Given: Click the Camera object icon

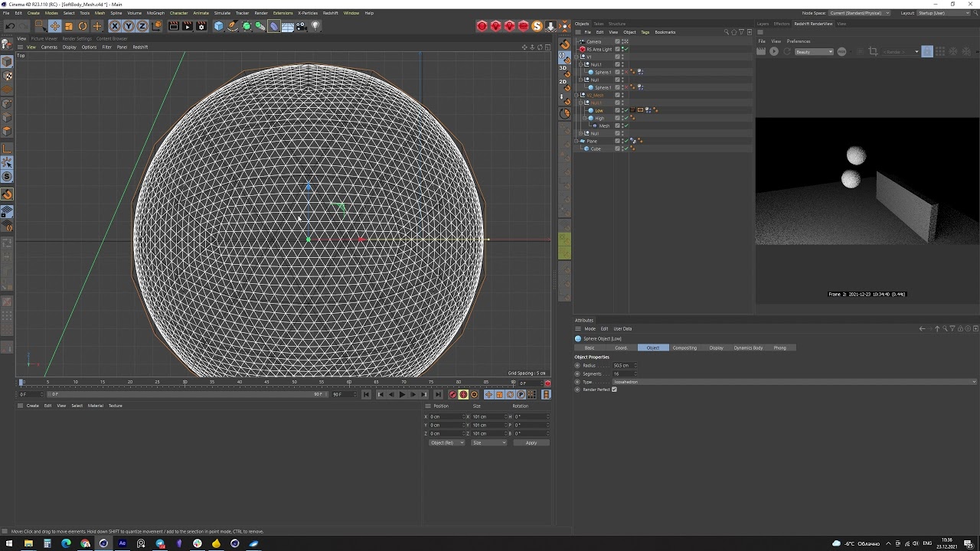Looking at the screenshot, I should pos(302,26).
